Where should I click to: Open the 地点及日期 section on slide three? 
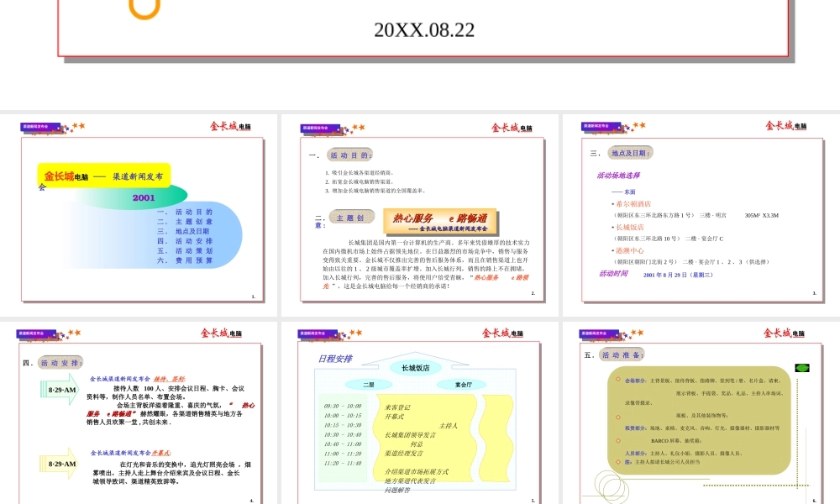coord(630,153)
